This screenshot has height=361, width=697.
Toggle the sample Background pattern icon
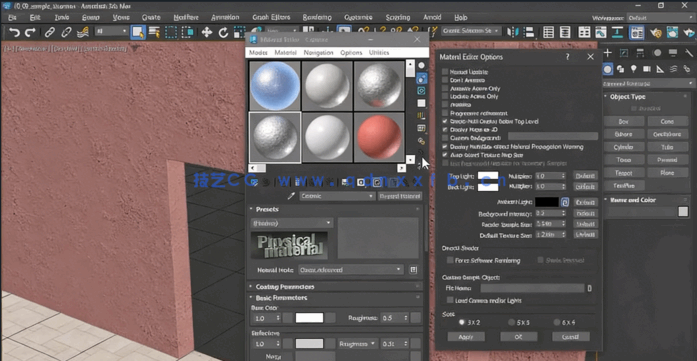point(421,91)
